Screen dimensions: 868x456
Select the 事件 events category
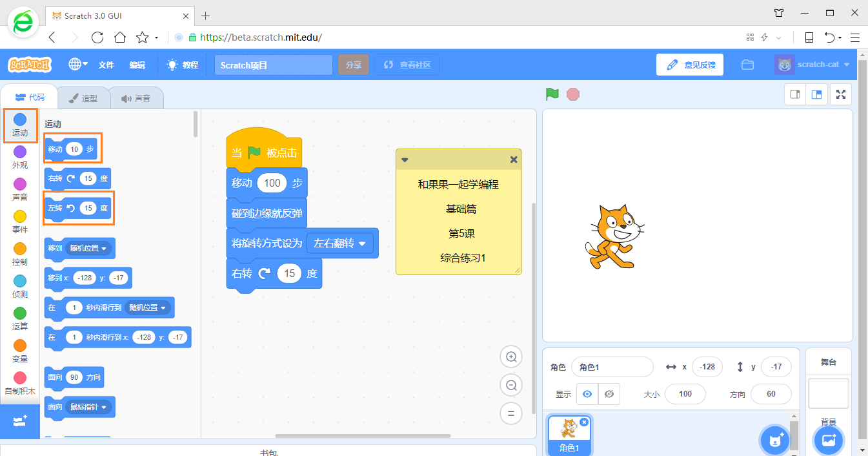pos(20,221)
